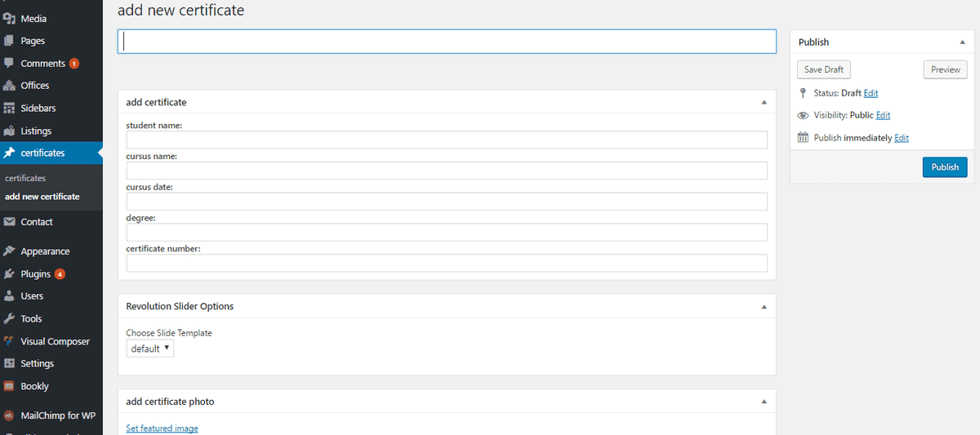Collapse the Publish panel

[962, 42]
